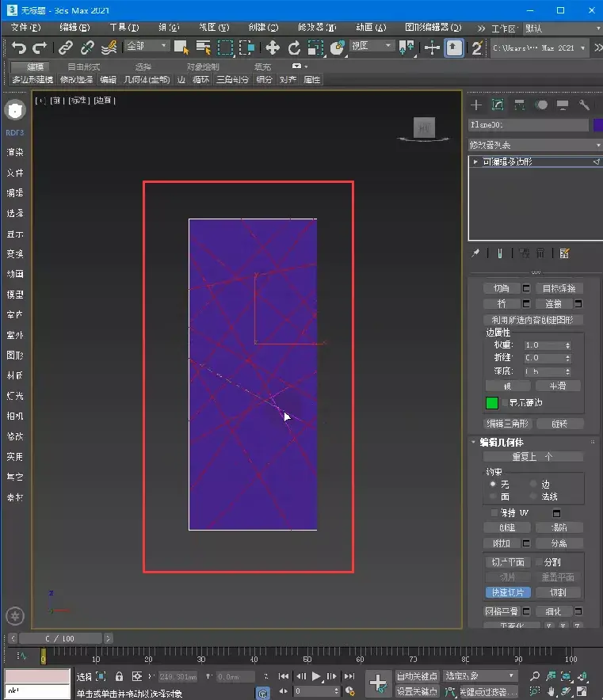Click the Create plus tab in command panel
This screenshot has height=700, width=603.
476,105
